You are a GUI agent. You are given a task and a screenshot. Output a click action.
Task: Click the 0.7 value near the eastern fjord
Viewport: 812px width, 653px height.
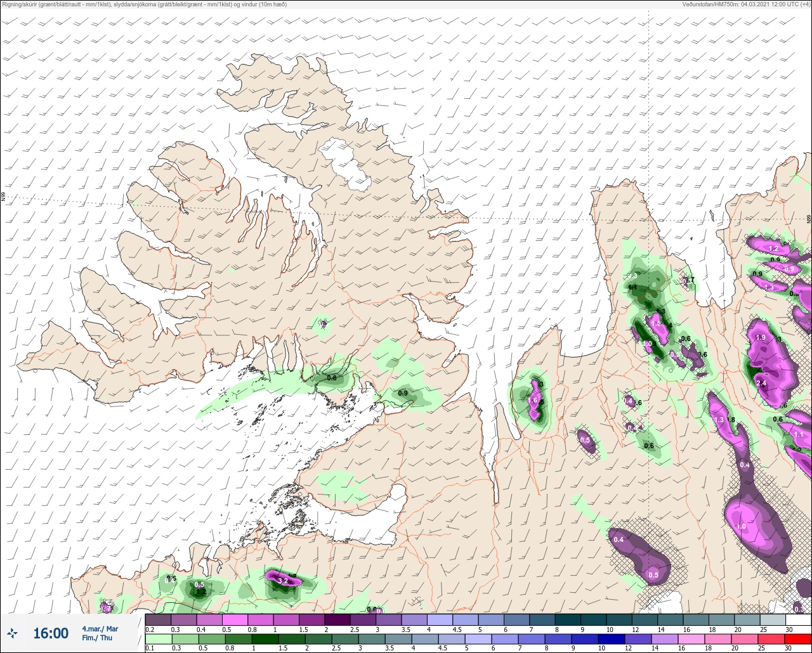(x=690, y=280)
